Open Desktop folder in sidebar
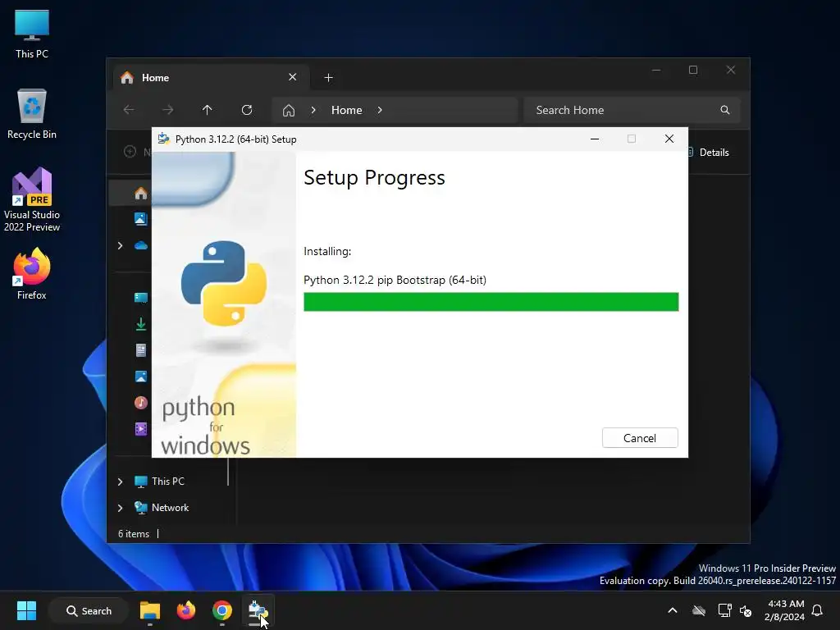The width and height of the screenshot is (840, 630). [141, 298]
